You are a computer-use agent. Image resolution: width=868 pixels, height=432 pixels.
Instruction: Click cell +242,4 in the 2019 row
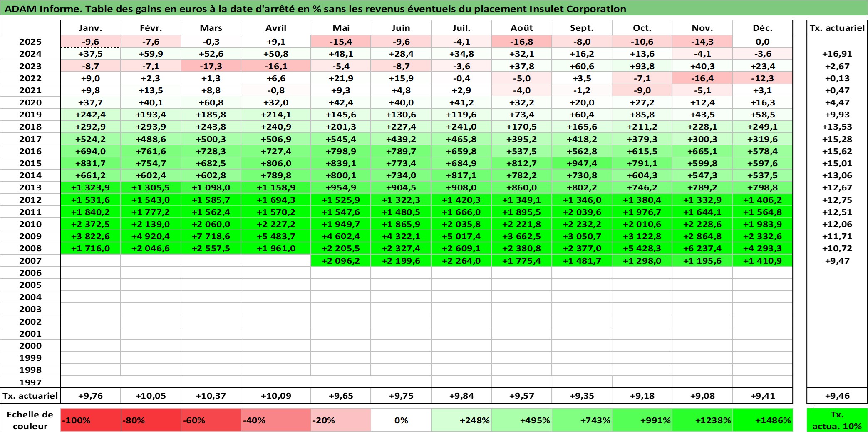click(90, 115)
